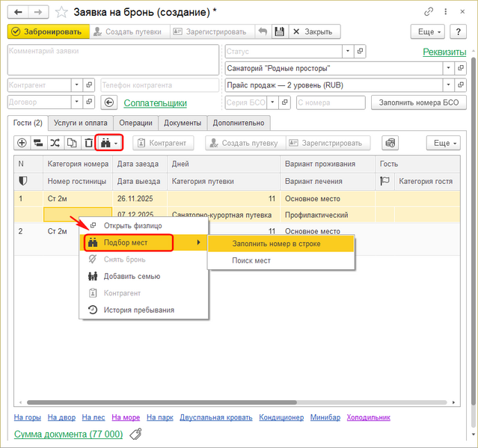The height and width of the screenshot is (448, 478).
Task: Click the copy row icon in guests toolbar
Action: click(x=72, y=143)
